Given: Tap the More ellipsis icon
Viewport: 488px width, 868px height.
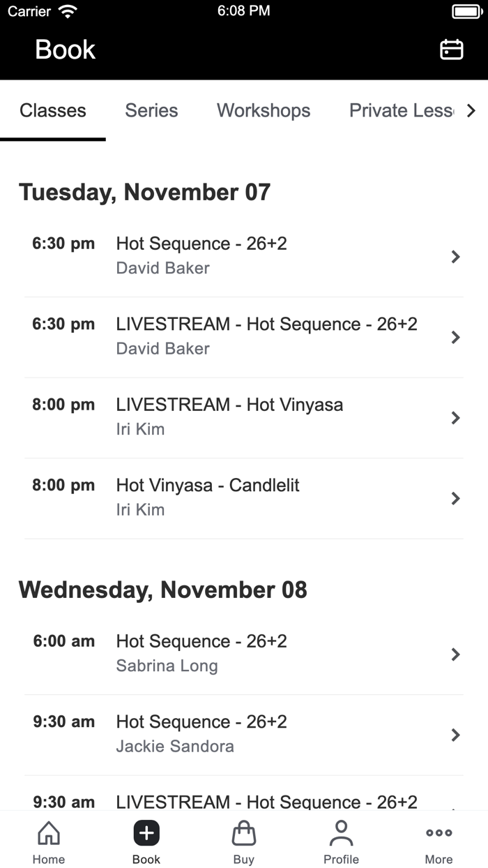Looking at the screenshot, I should coord(439,832).
